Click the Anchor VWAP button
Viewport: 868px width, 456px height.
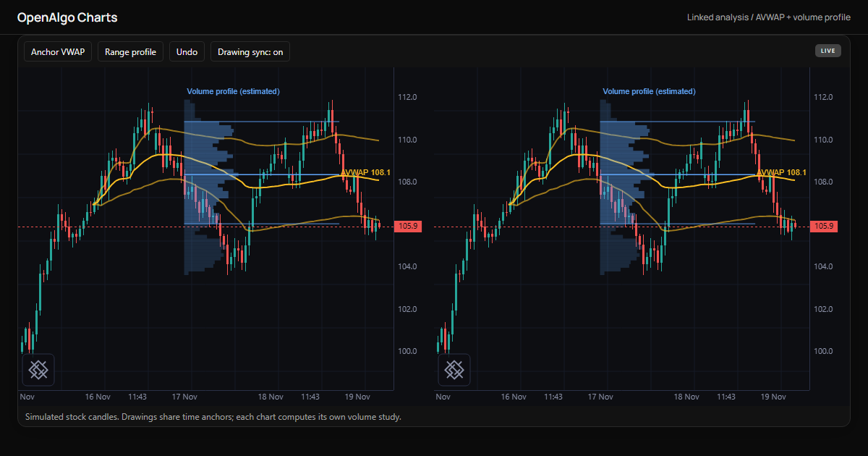[58, 52]
